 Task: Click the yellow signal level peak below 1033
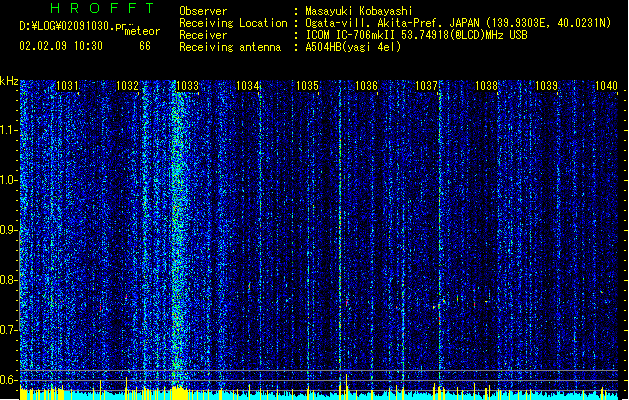(x=178, y=393)
